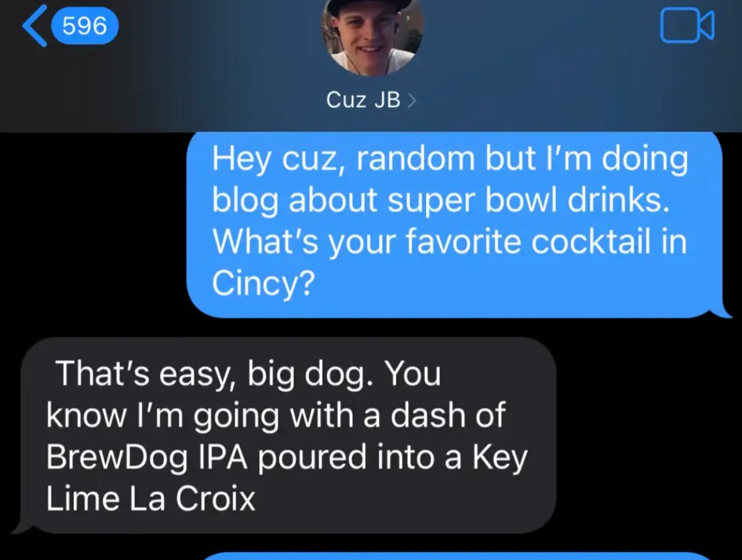Tap the incoming BrewDog IPA reply bubble
The width and height of the screenshot is (742, 560).
[x=286, y=436]
